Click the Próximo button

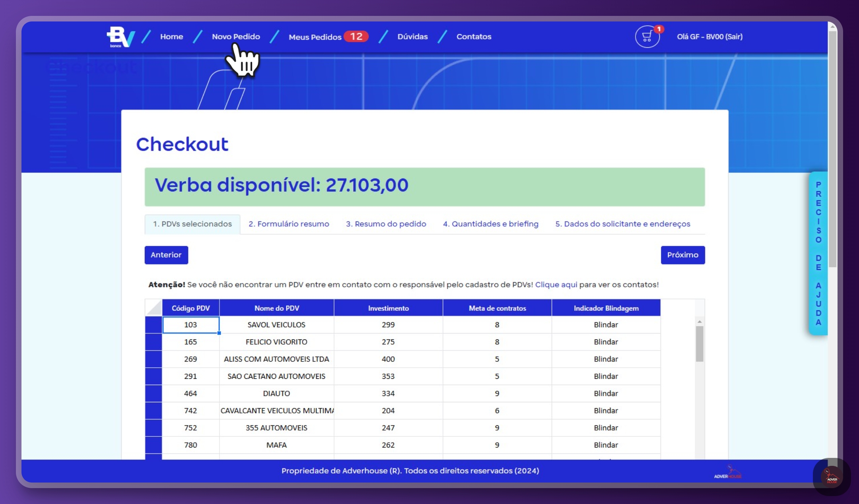[x=683, y=255]
